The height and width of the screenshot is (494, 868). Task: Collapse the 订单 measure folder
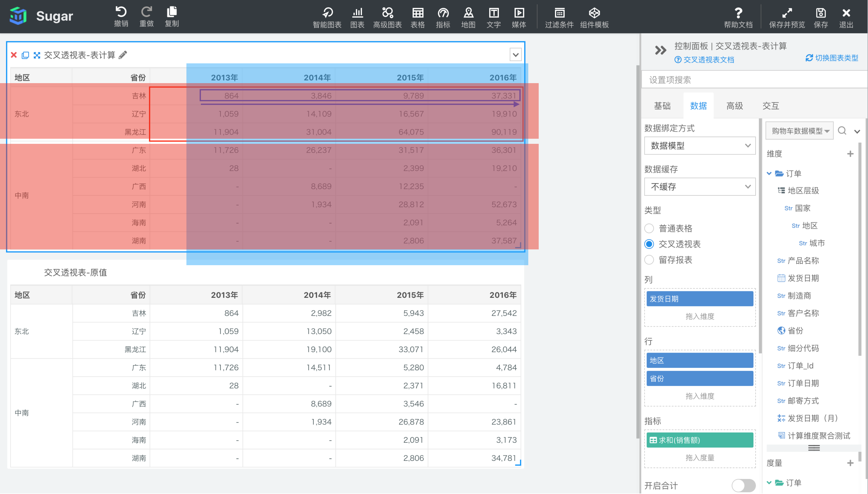click(769, 483)
